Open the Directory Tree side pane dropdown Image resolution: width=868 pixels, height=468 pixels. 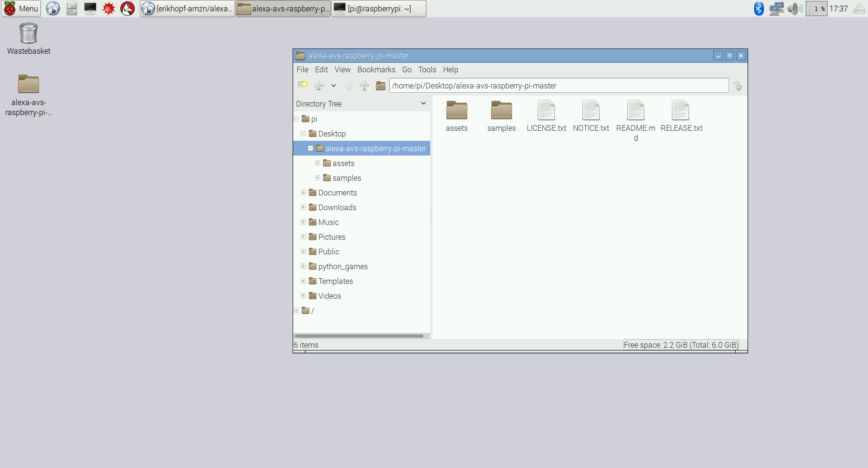(424, 104)
